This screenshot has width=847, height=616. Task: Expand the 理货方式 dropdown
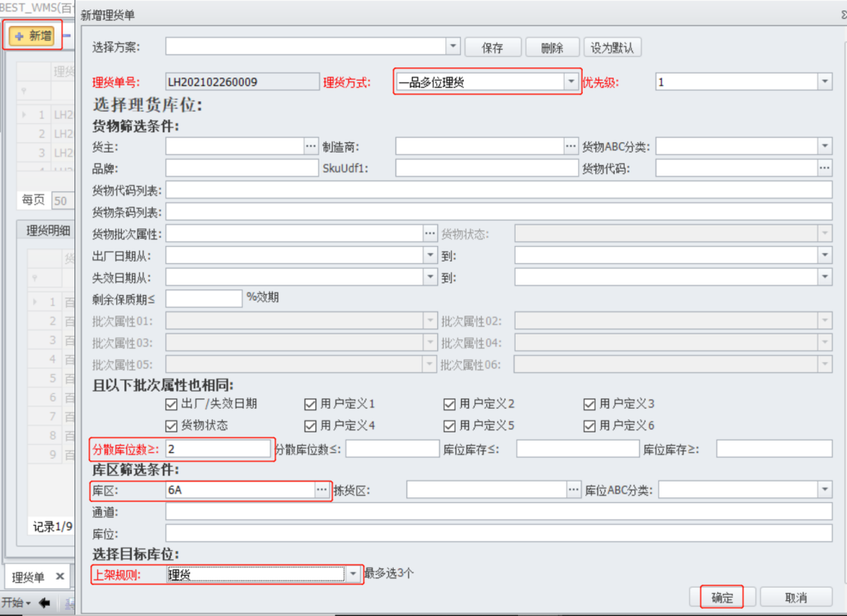tap(570, 81)
